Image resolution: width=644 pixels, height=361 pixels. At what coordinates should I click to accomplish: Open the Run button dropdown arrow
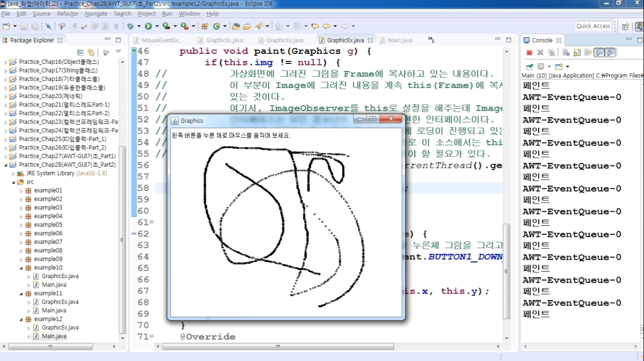click(x=156, y=26)
